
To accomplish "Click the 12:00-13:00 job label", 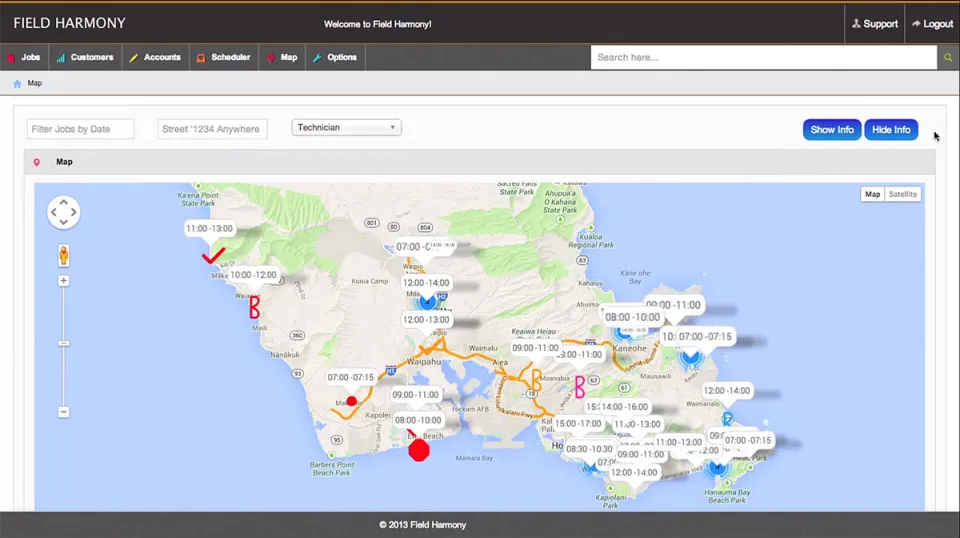I will pyautogui.click(x=426, y=319).
